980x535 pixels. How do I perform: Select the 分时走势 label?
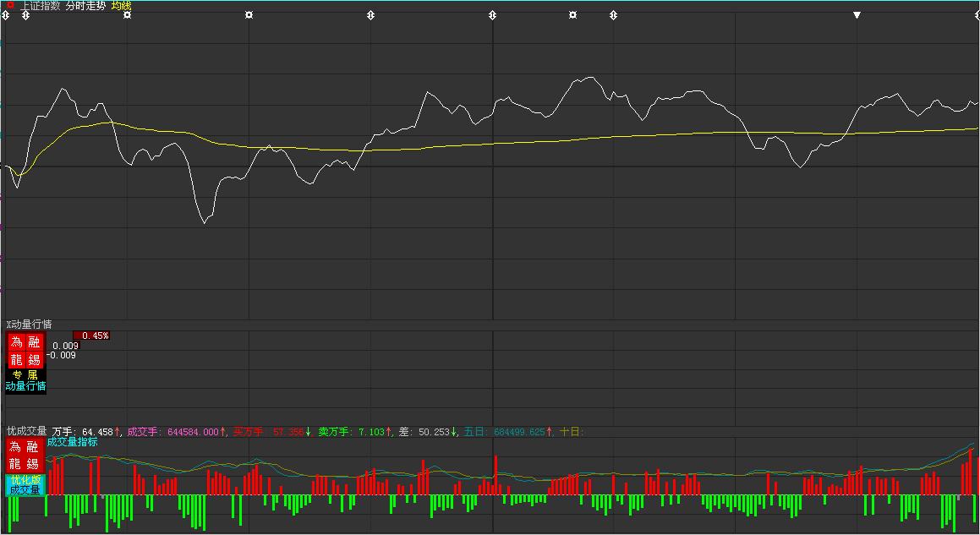pyautogui.click(x=85, y=6)
